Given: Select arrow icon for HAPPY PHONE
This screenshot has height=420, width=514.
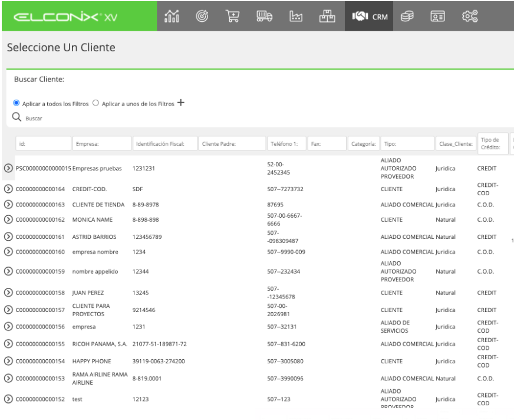Looking at the screenshot, I should 8,361.
